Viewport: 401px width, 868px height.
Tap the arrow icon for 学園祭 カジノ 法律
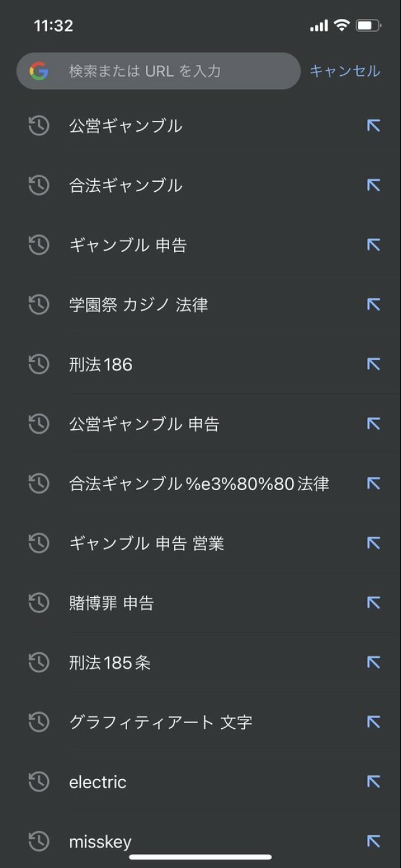(x=373, y=305)
